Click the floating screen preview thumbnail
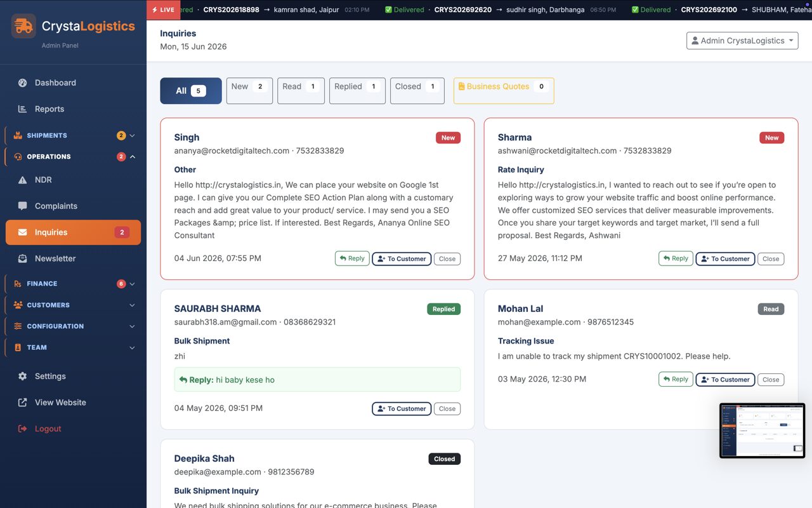The image size is (812, 508). click(x=762, y=431)
